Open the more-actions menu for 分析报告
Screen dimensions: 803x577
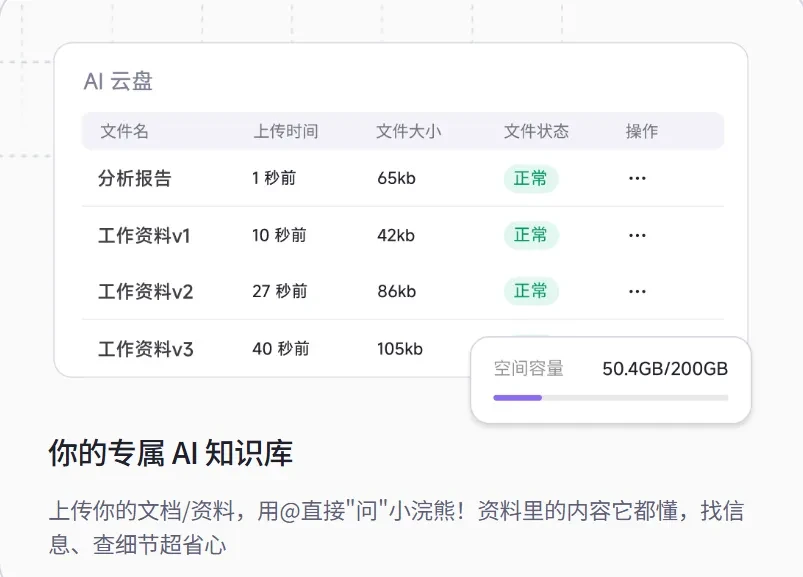pyautogui.click(x=637, y=178)
